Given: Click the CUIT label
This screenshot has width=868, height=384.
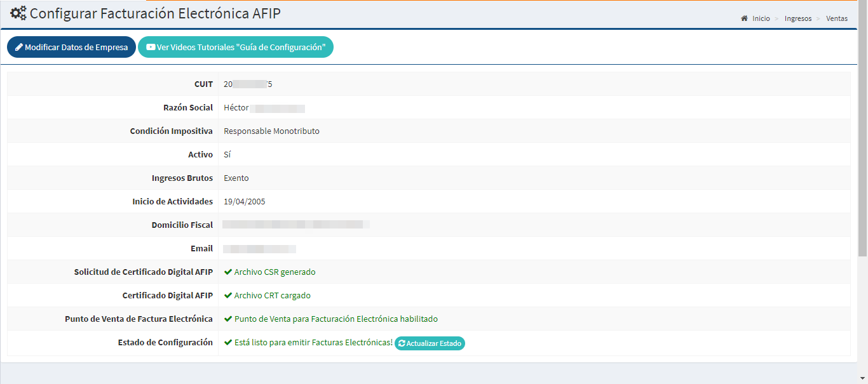Looking at the screenshot, I should [x=203, y=84].
